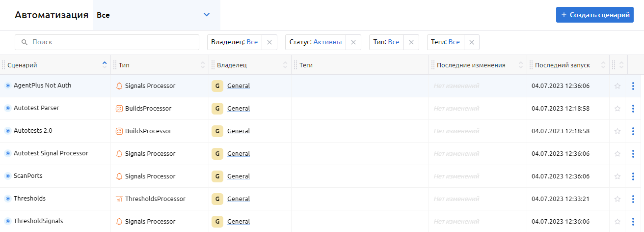Open the Статус: Активны filter dropdown
644x232 pixels.
point(316,42)
